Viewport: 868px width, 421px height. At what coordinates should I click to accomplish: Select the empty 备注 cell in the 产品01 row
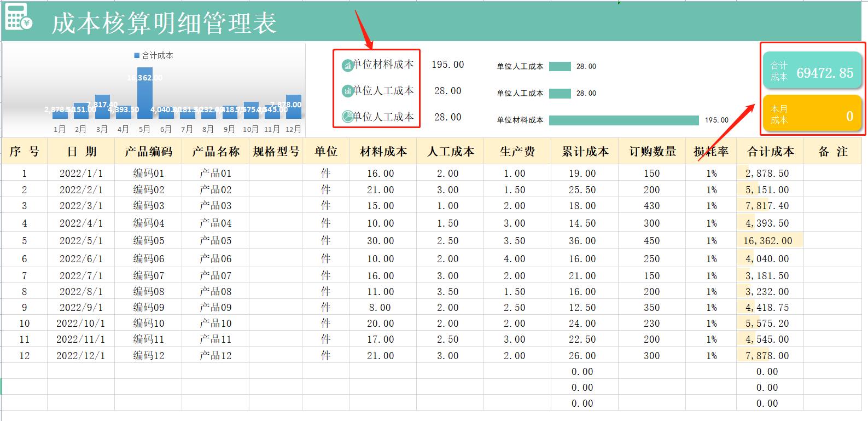click(x=832, y=174)
